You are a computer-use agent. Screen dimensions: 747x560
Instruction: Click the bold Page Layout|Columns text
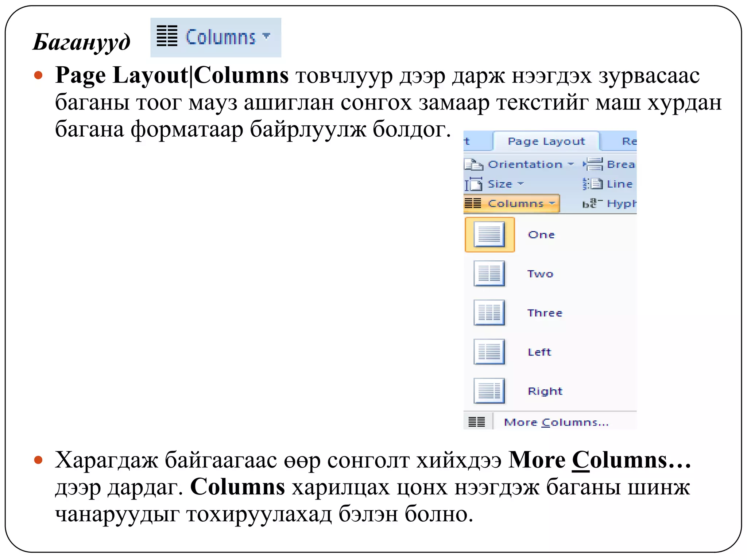pos(172,75)
